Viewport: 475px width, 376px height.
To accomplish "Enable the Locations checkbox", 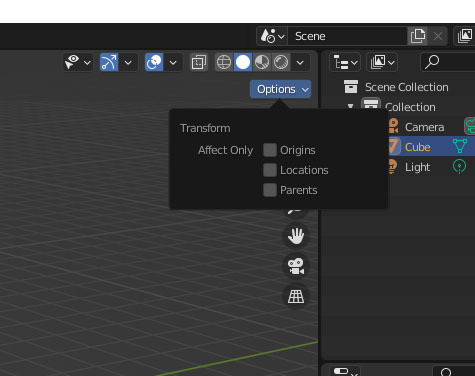I will click(x=270, y=170).
